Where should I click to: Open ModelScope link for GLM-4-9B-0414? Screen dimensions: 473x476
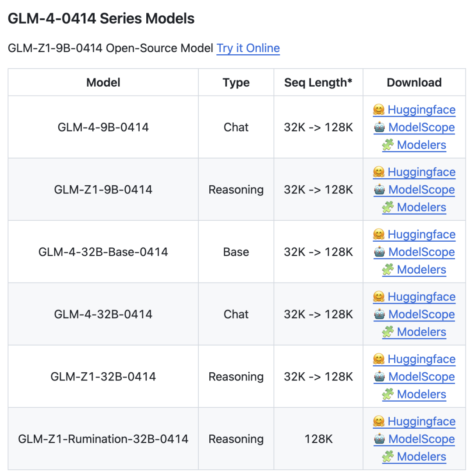[x=421, y=127]
